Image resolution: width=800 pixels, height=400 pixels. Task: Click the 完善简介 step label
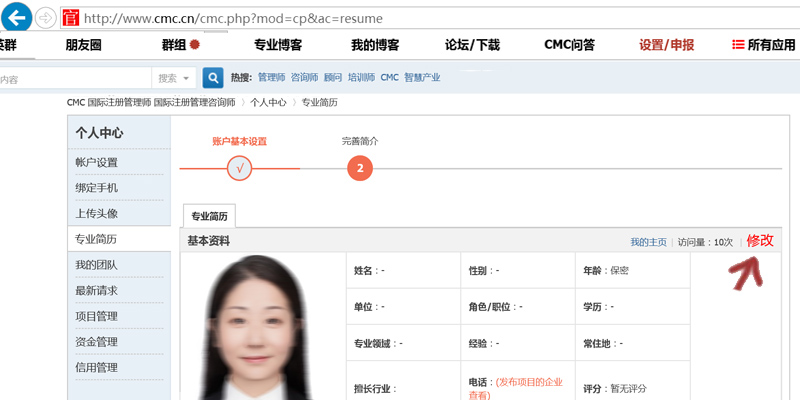[x=360, y=141]
